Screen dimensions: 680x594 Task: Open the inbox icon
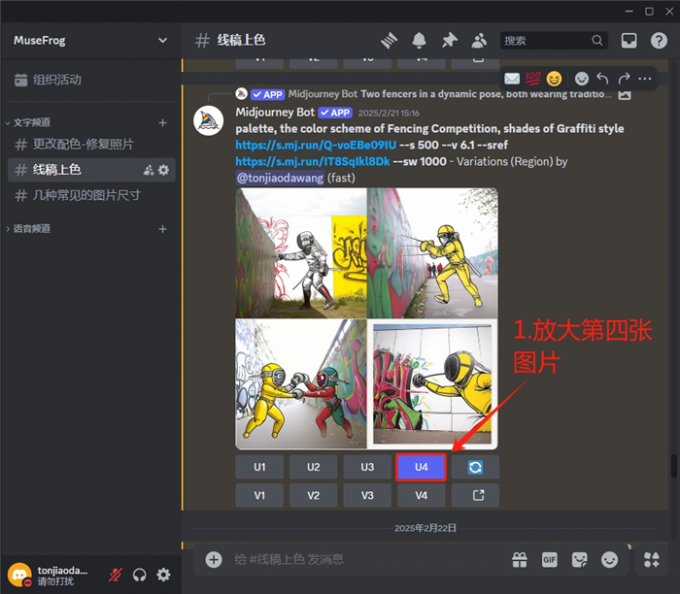click(x=629, y=40)
